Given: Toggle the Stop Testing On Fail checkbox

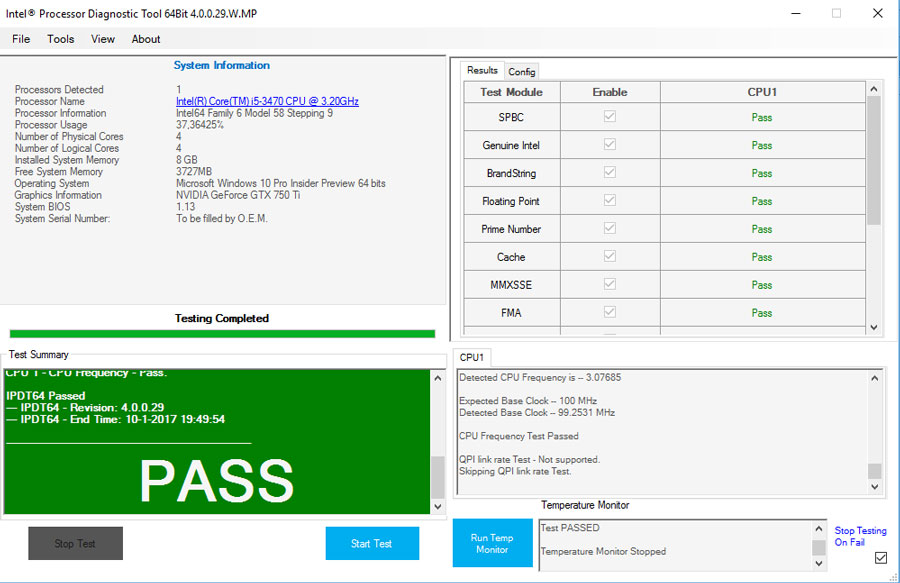Looking at the screenshot, I should [881, 558].
